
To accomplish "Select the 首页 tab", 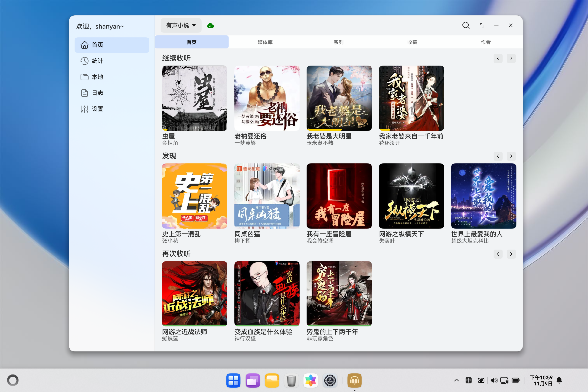I will (191, 42).
